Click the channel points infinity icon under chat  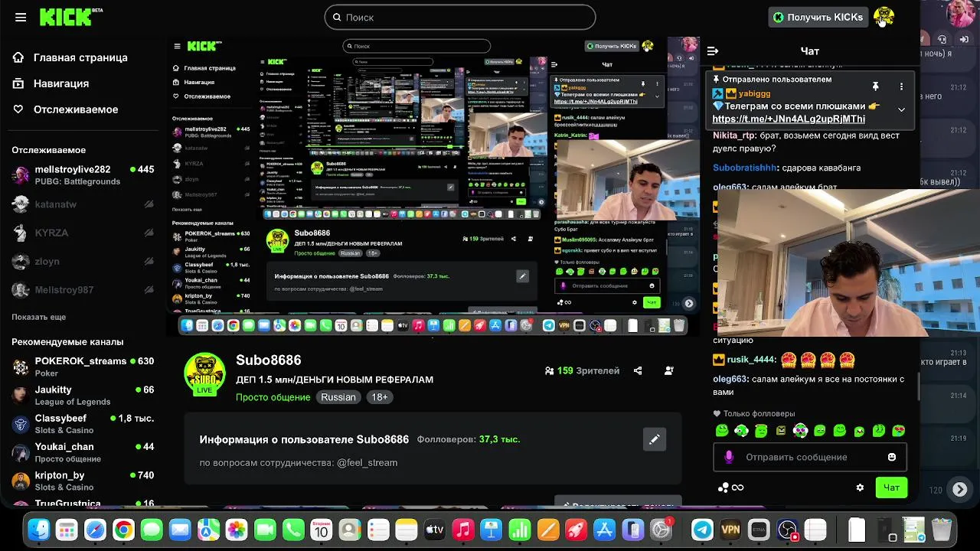[x=730, y=487]
